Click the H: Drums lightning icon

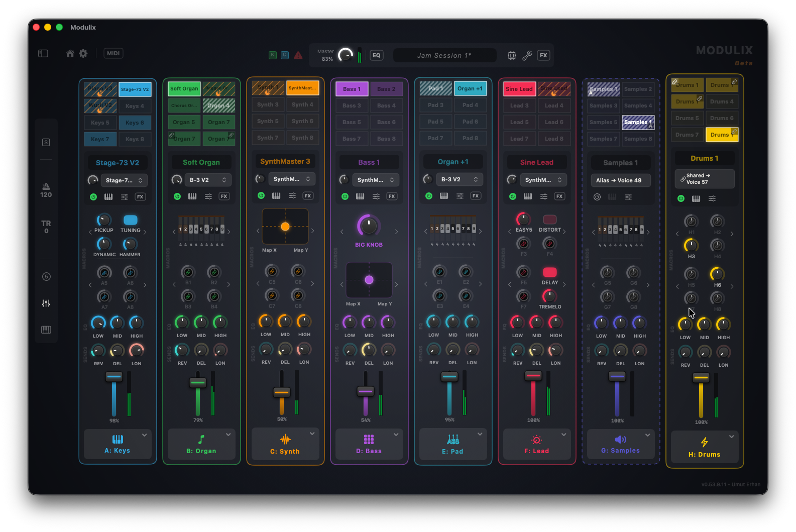coord(705,442)
